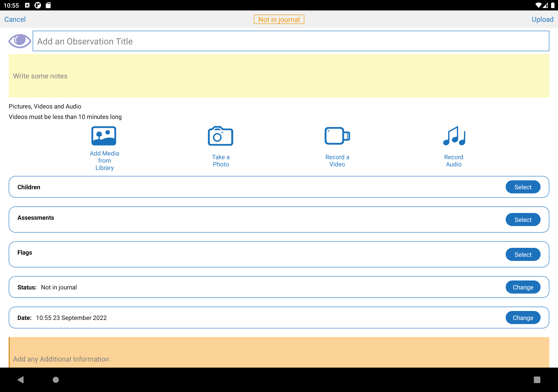This screenshot has width=558, height=392.
Task: Tap the Android recent apps square icon
Action: (537, 380)
